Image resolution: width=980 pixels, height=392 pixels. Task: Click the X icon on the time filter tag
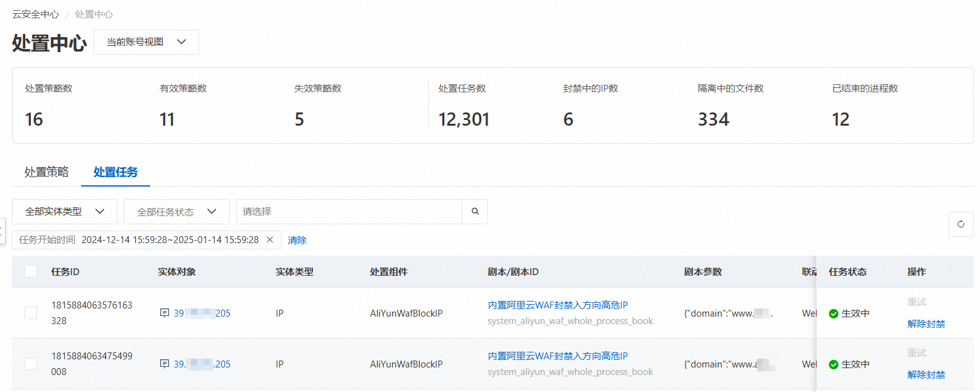tap(269, 240)
